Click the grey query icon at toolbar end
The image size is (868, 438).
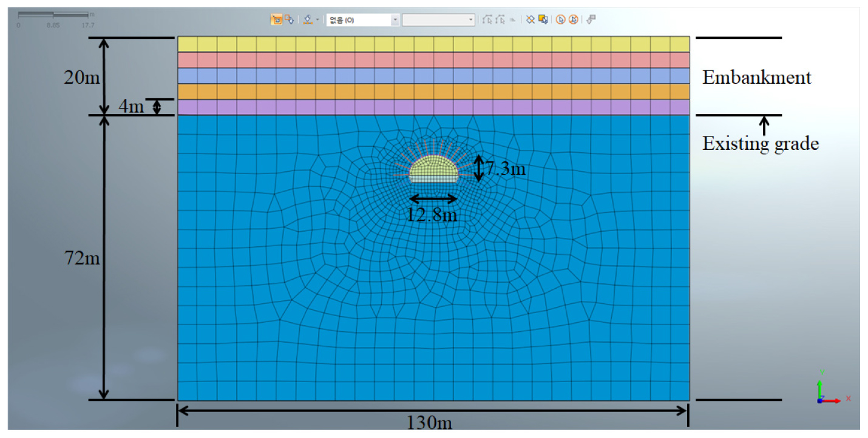click(591, 20)
